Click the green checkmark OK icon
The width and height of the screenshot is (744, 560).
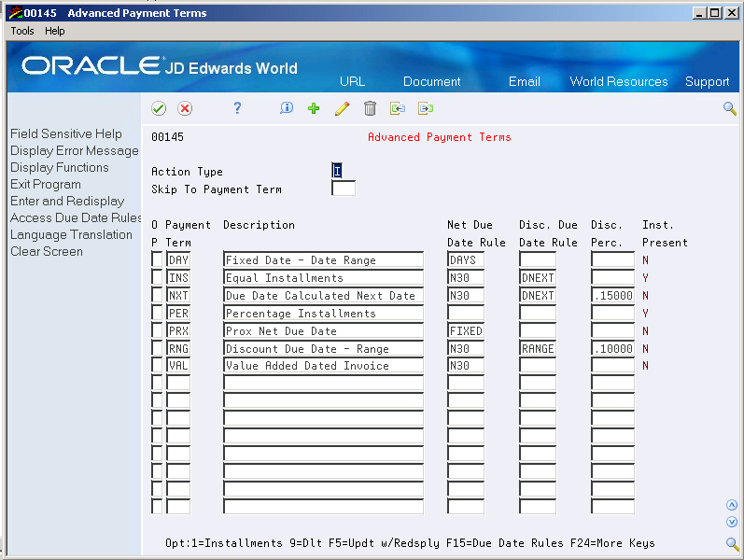(x=159, y=108)
